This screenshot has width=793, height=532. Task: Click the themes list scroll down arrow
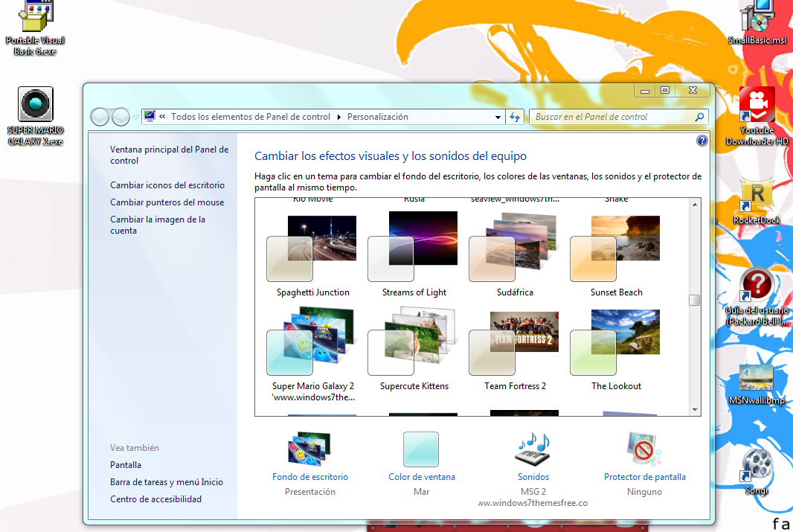pos(695,410)
